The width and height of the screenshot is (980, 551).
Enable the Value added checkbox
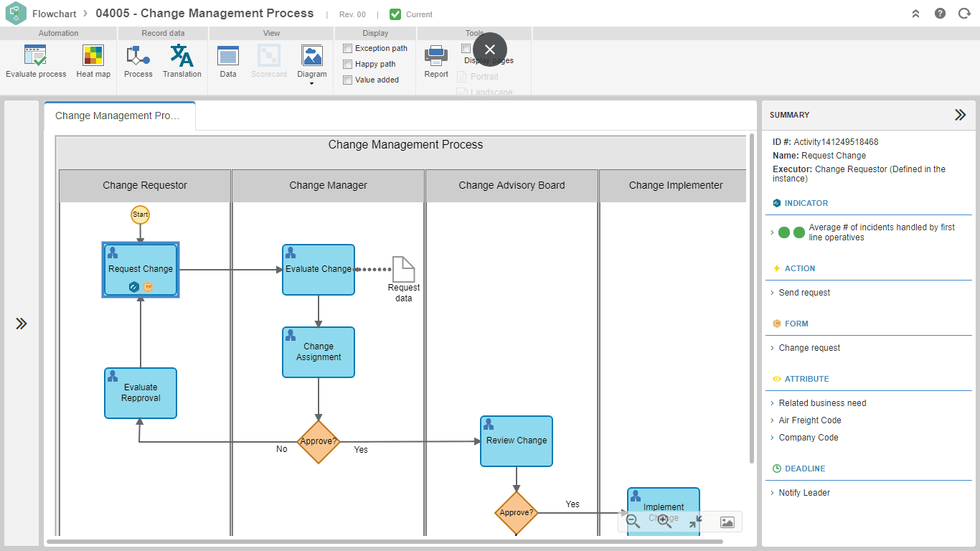[x=348, y=80]
